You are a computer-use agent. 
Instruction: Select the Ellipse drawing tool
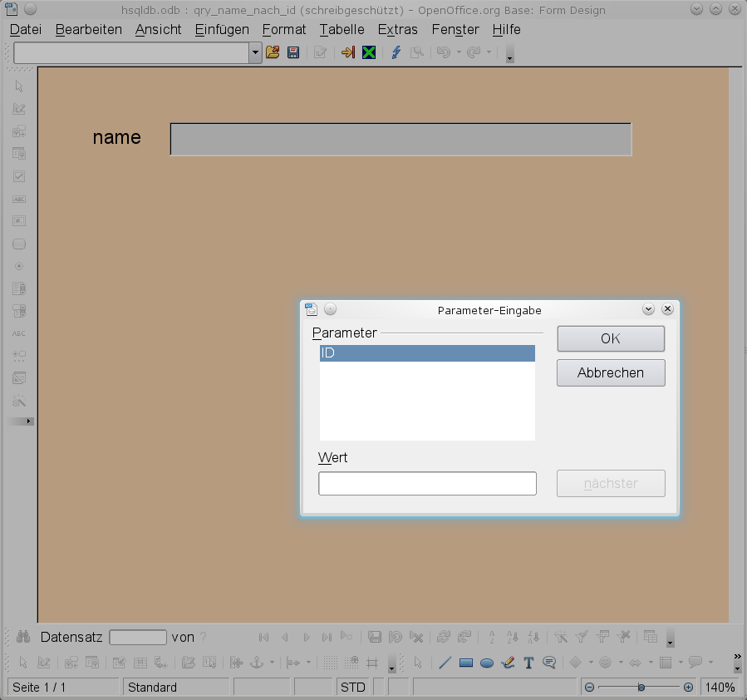(488, 663)
